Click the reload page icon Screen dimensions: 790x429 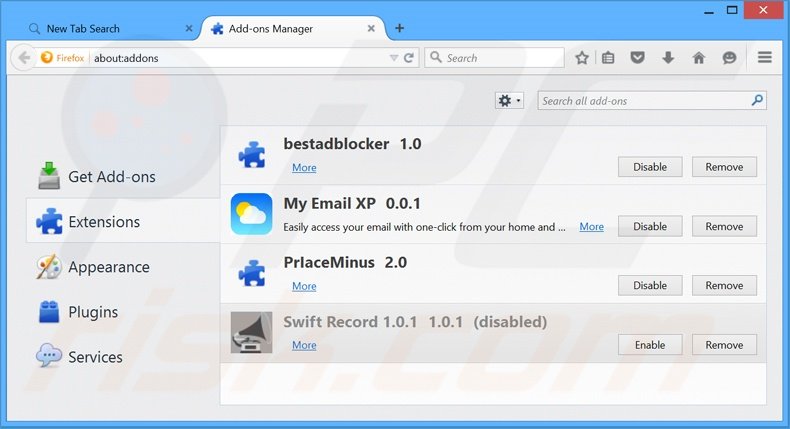click(x=409, y=58)
